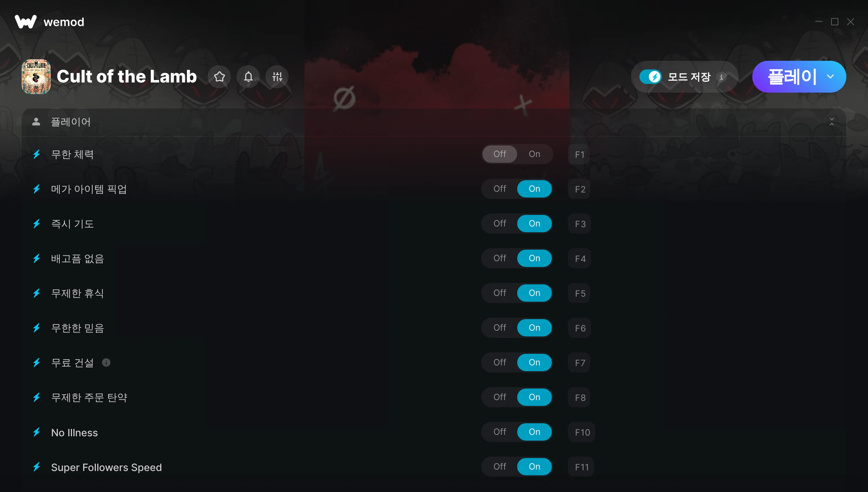Toggle the 모드 저장 switch

tap(651, 77)
